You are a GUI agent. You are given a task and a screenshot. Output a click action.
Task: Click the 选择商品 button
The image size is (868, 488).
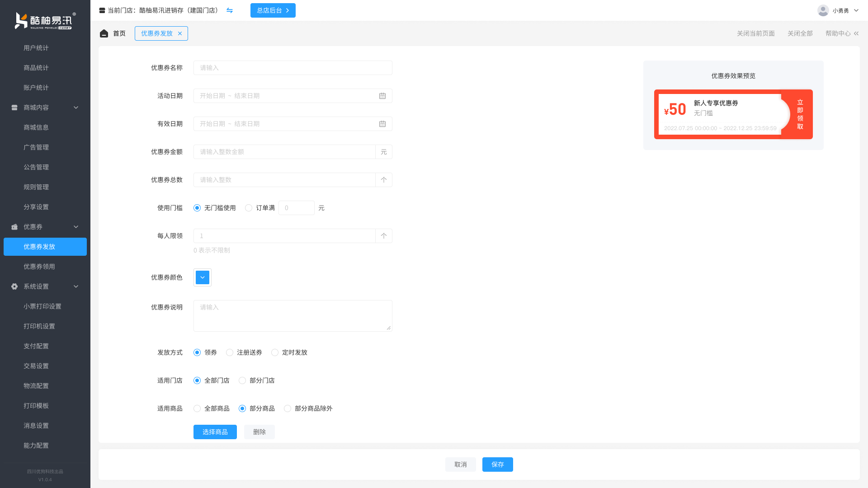(x=215, y=432)
